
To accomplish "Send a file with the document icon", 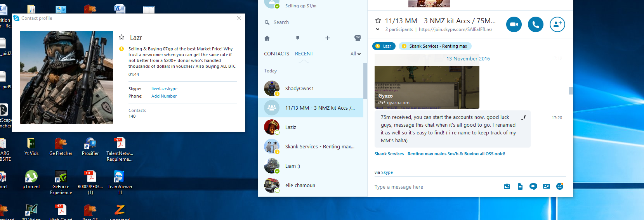I will coord(520,187).
